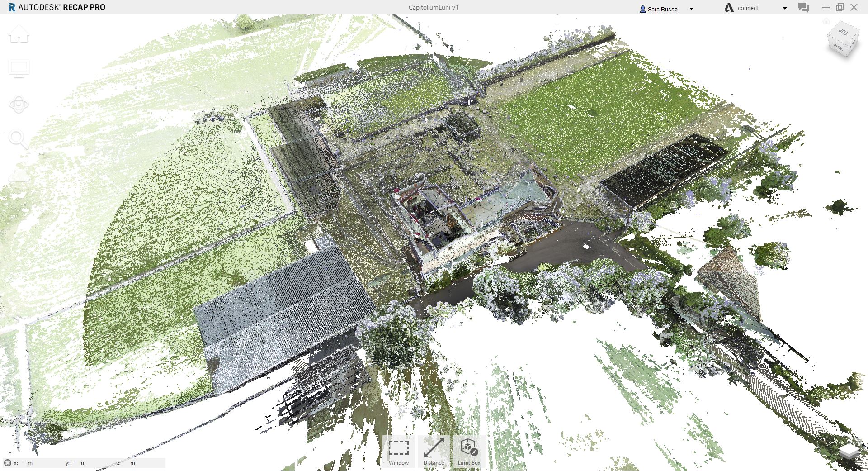The image size is (868, 471).
Task: Restore down the application window
Action: (840, 7)
